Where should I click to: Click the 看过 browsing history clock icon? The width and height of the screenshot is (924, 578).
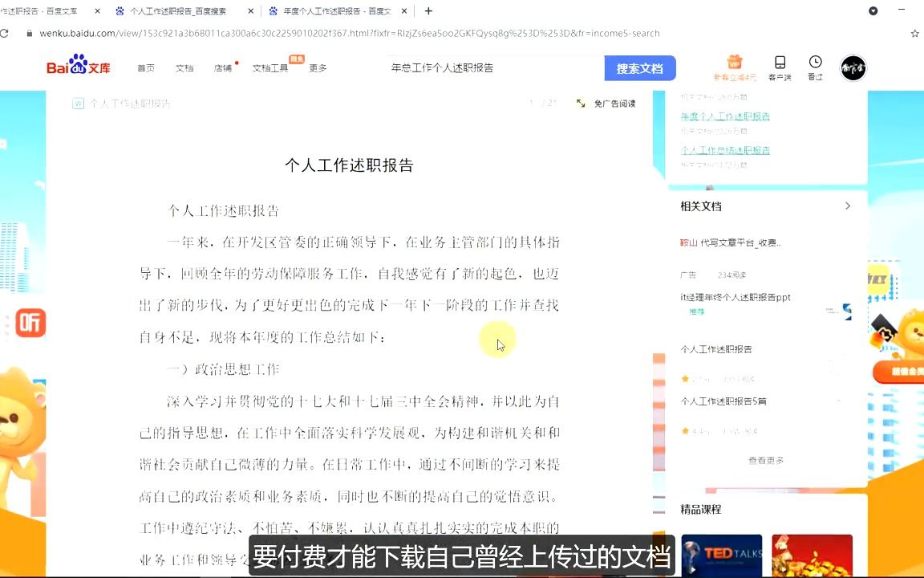pyautogui.click(x=815, y=62)
